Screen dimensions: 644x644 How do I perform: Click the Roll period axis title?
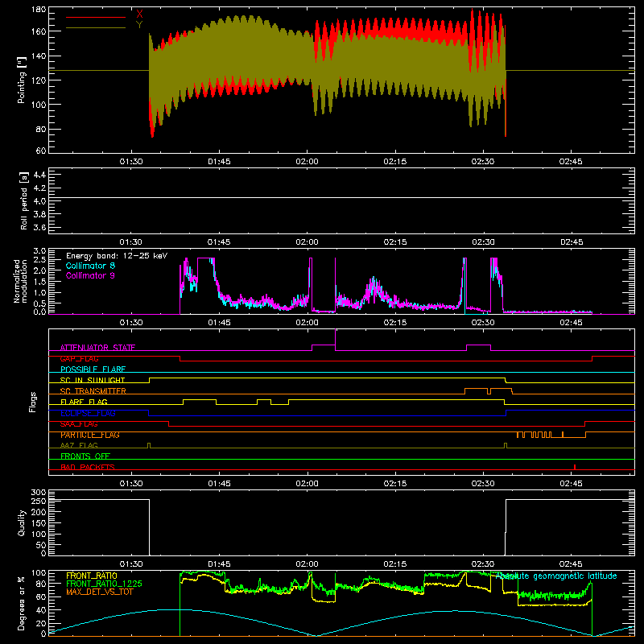23,200
